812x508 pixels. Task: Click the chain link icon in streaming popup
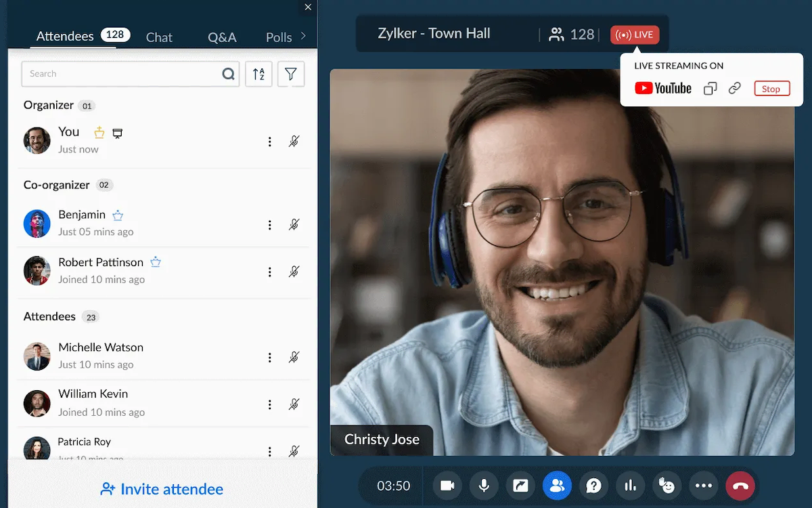point(735,89)
